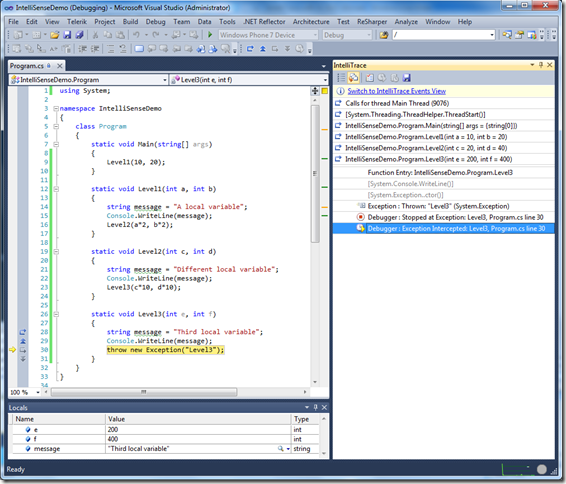
Task: Toggle auto-hide pin on Locals panel
Action: pyautogui.click(x=315, y=407)
